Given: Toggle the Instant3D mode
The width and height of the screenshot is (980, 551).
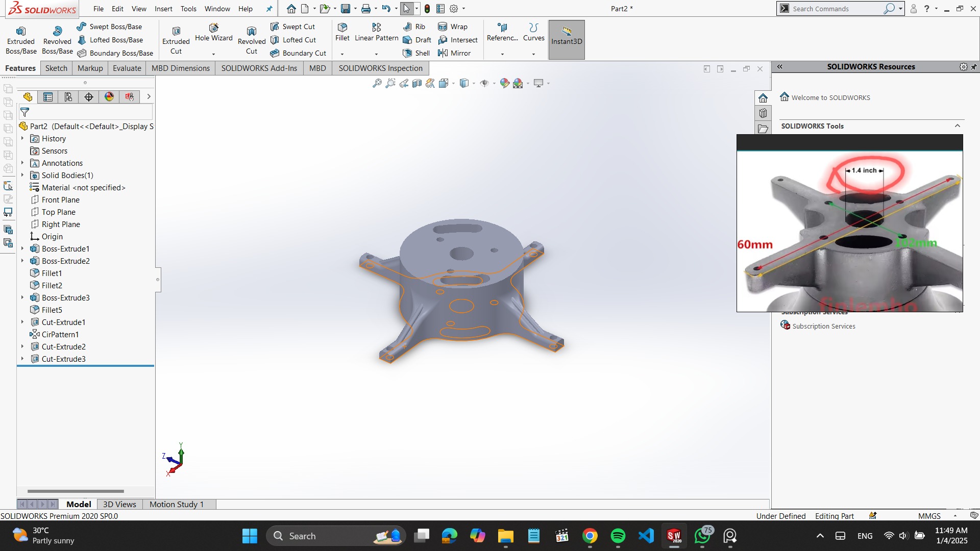Looking at the screenshot, I should 567,40.
